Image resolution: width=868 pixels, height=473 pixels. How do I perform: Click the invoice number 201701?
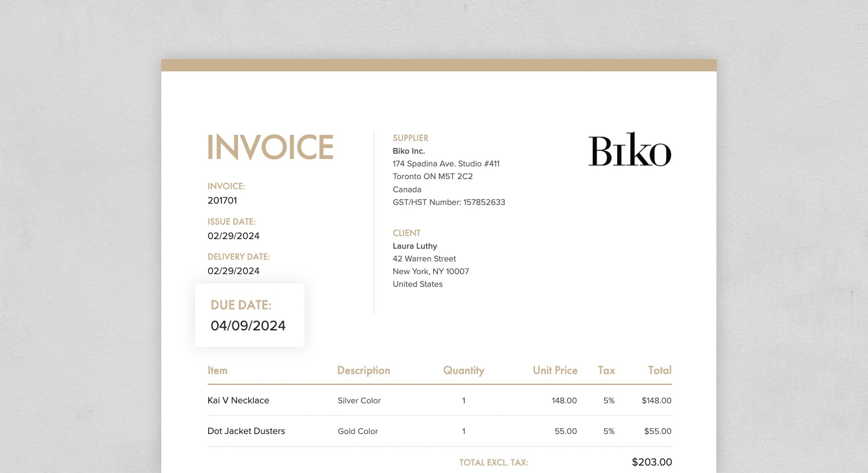[x=222, y=201]
